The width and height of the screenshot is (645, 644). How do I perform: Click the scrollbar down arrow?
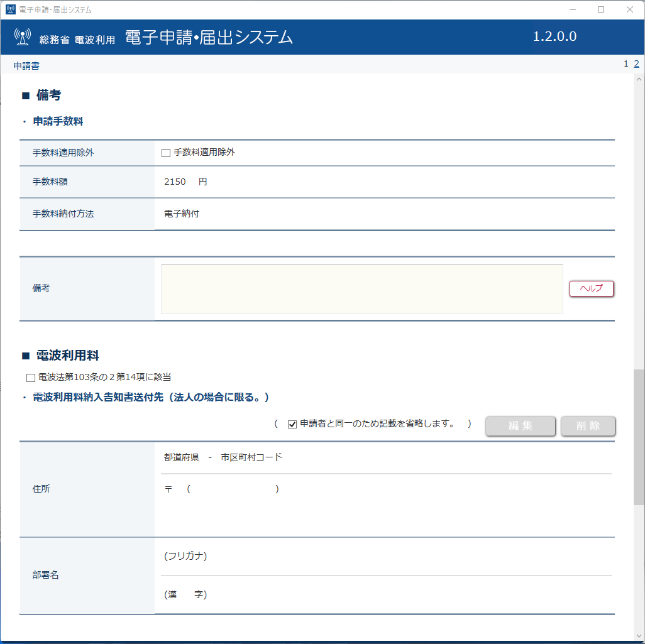[x=639, y=635]
